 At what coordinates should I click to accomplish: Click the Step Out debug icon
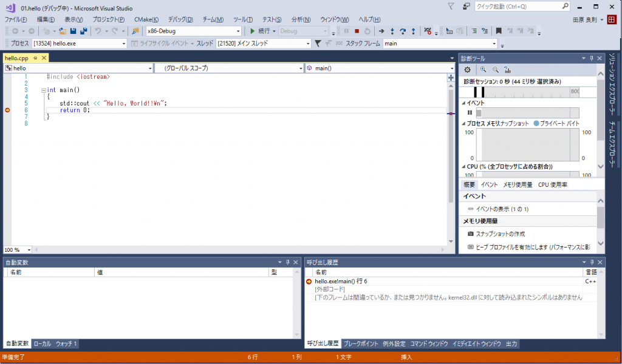tap(413, 31)
